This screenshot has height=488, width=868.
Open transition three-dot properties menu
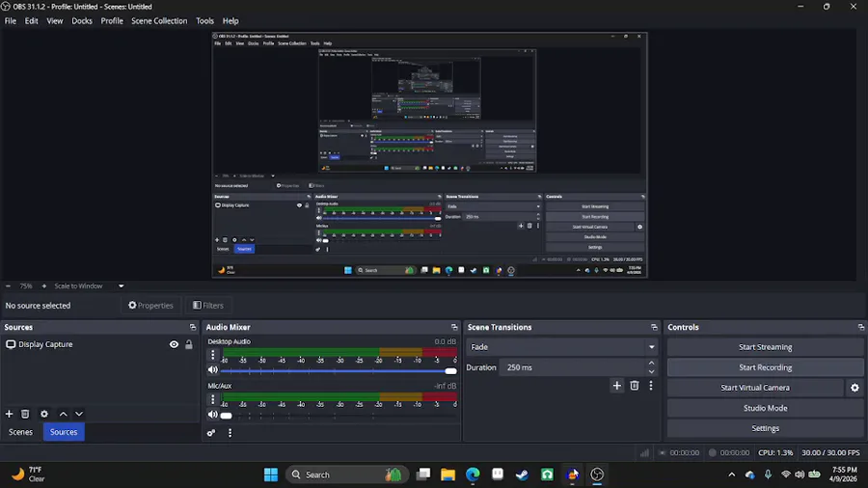click(x=651, y=386)
